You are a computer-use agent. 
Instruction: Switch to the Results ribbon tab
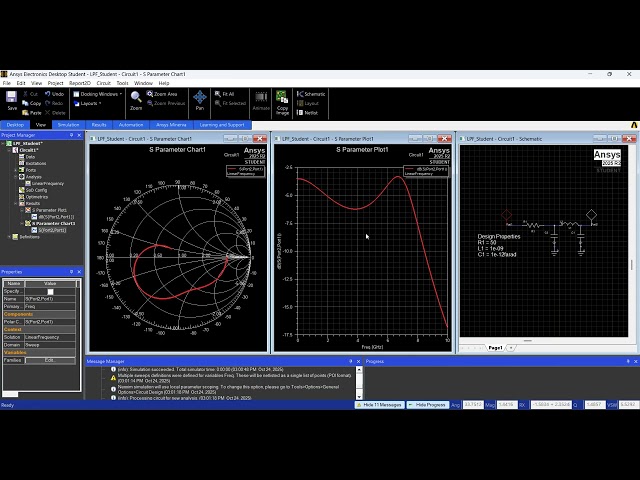pyautogui.click(x=99, y=125)
